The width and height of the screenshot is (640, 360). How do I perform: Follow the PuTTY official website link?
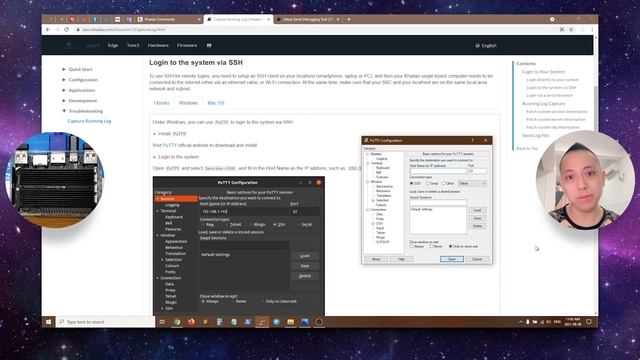tap(170, 145)
